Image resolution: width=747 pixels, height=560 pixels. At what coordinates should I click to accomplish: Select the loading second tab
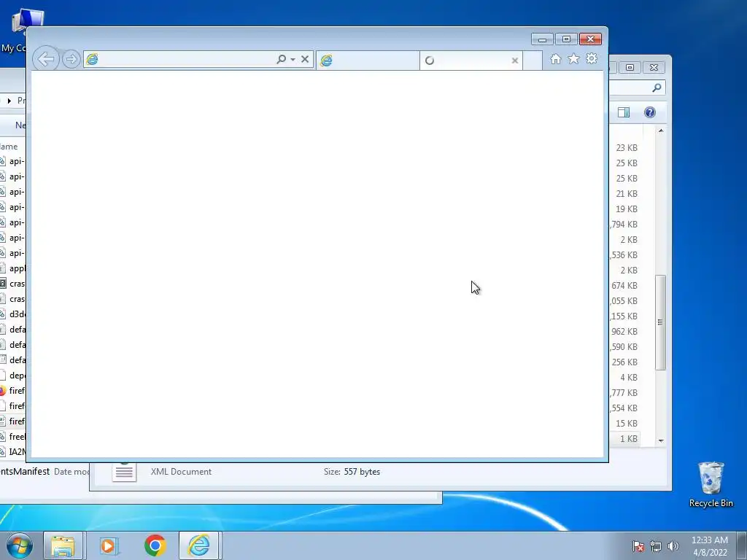click(x=471, y=61)
